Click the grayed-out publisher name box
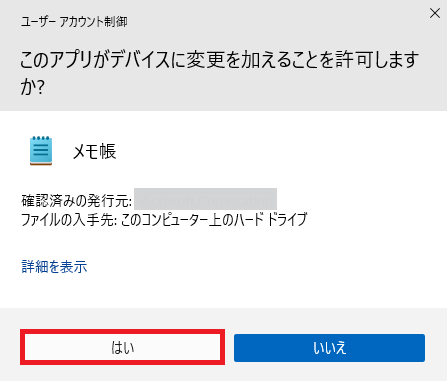 click(x=205, y=199)
